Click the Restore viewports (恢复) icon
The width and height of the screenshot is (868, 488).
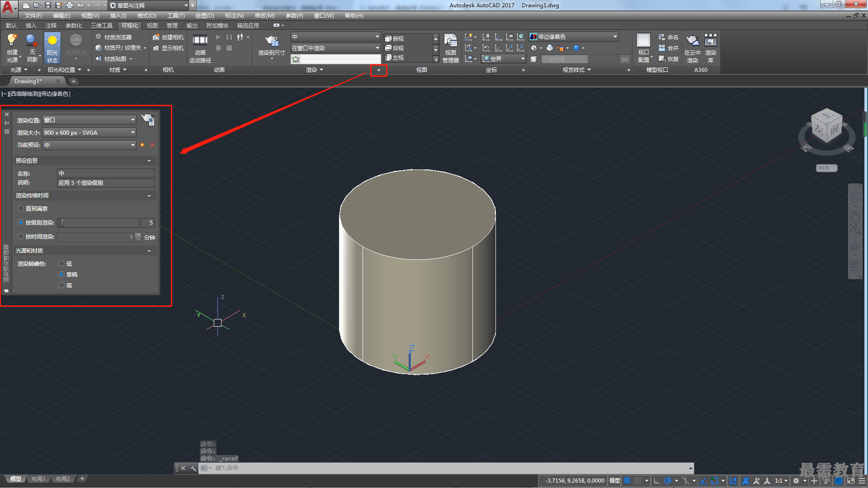pyautogui.click(x=662, y=59)
